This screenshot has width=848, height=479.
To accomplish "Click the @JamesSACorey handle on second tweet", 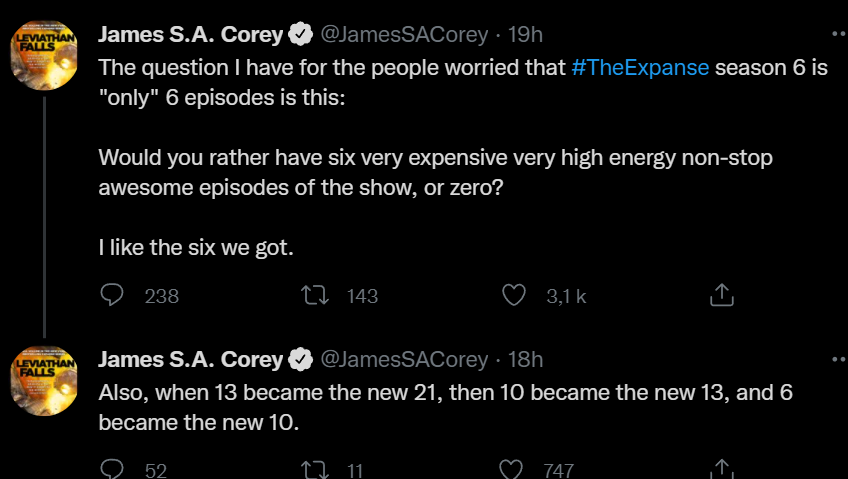I will [x=403, y=359].
